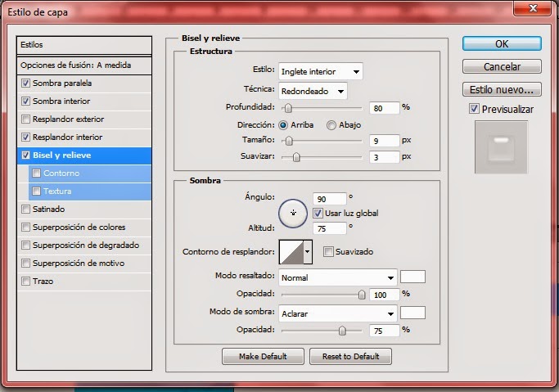Viewport: 559px width, 392px height.
Task: Click the style preview thumbnail
Action: (x=501, y=147)
